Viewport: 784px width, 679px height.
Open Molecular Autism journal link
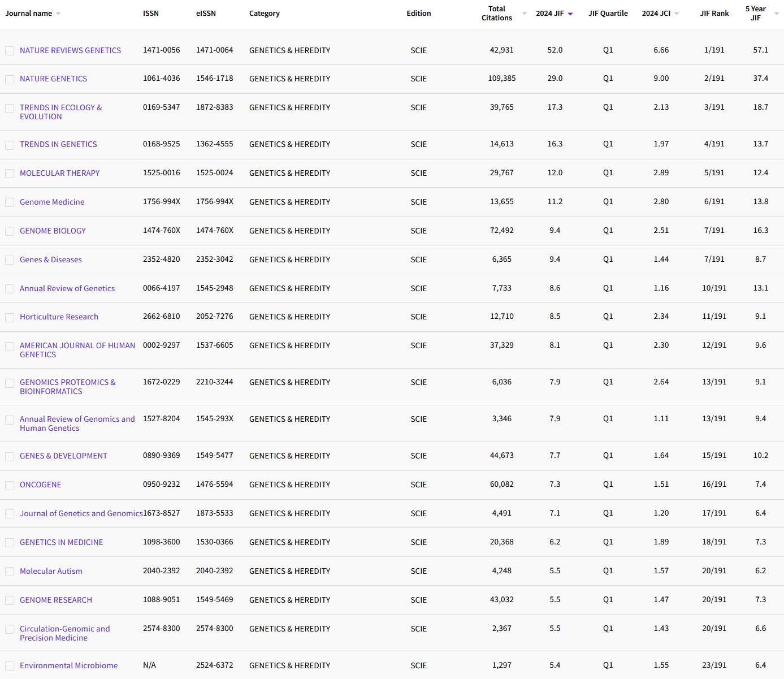51,571
